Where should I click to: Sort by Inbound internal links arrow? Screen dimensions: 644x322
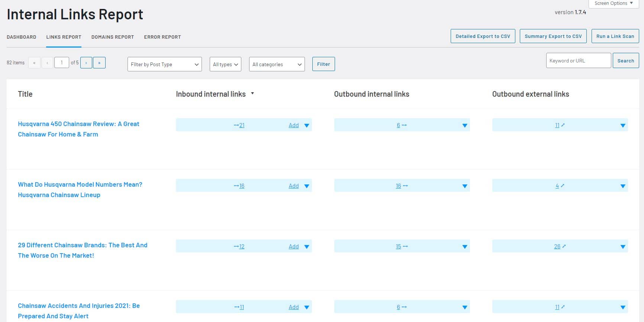tap(252, 93)
